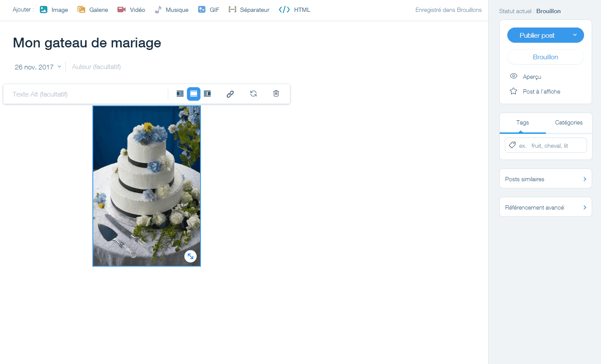Click the Statut actuel : Brouillon label
Image resolution: width=601 pixels, height=364 pixels.
(x=530, y=11)
